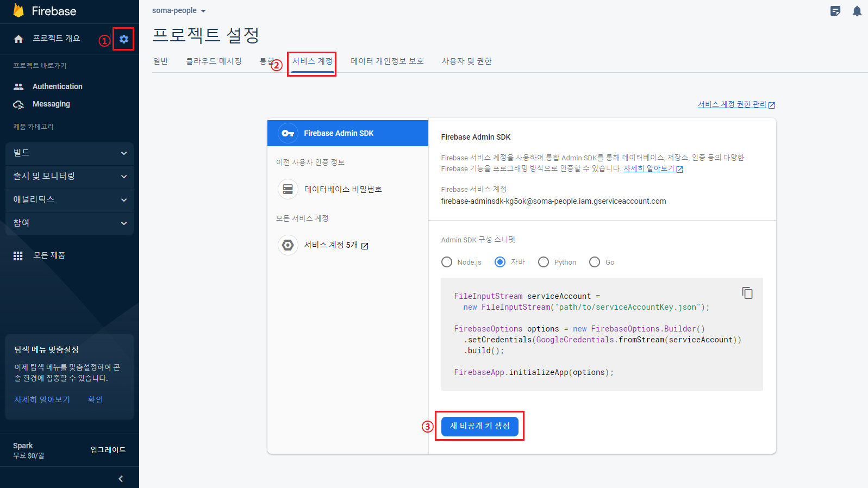
Task: Switch to the 클라우드 메시징 tab
Action: point(214,61)
